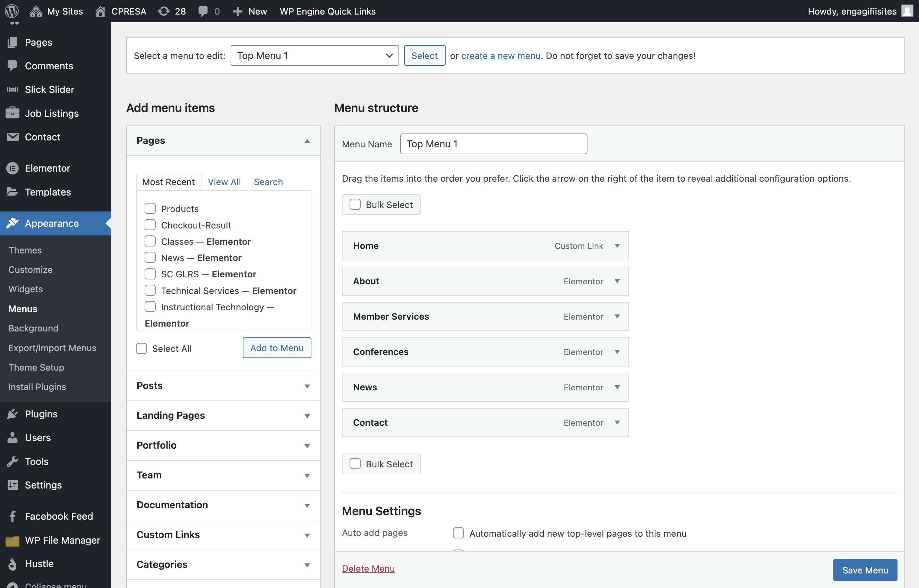Image resolution: width=919 pixels, height=588 pixels.
Task: Switch to the View All tab
Action: click(224, 182)
